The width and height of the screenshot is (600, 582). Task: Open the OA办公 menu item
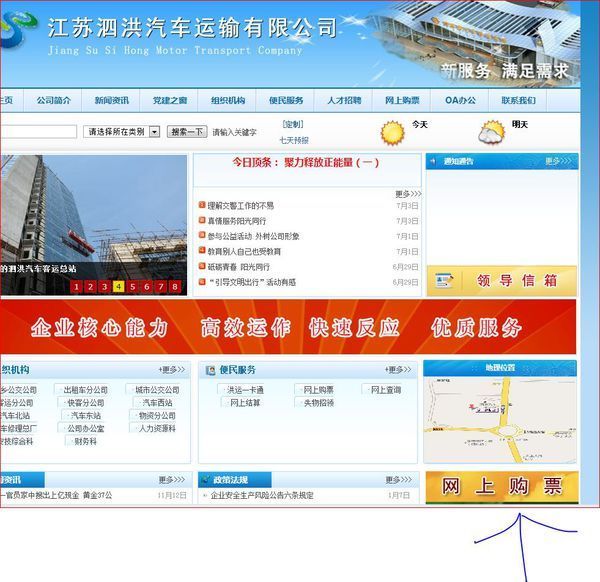[460, 100]
